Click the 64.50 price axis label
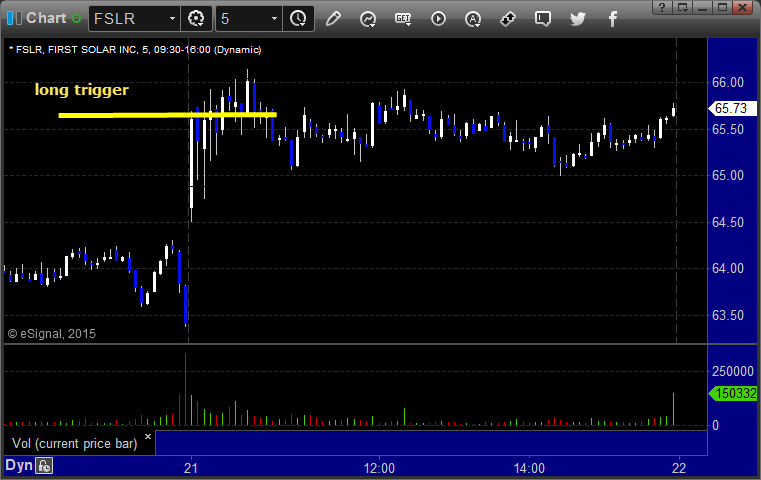Image resolution: width=761 pixels, height=480 pixels. coord(728,222)
